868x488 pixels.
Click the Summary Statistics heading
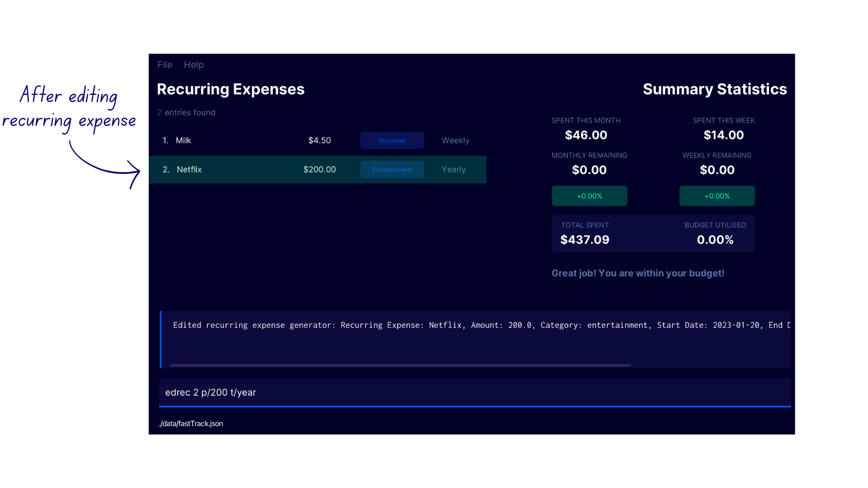tap(715, 89)
